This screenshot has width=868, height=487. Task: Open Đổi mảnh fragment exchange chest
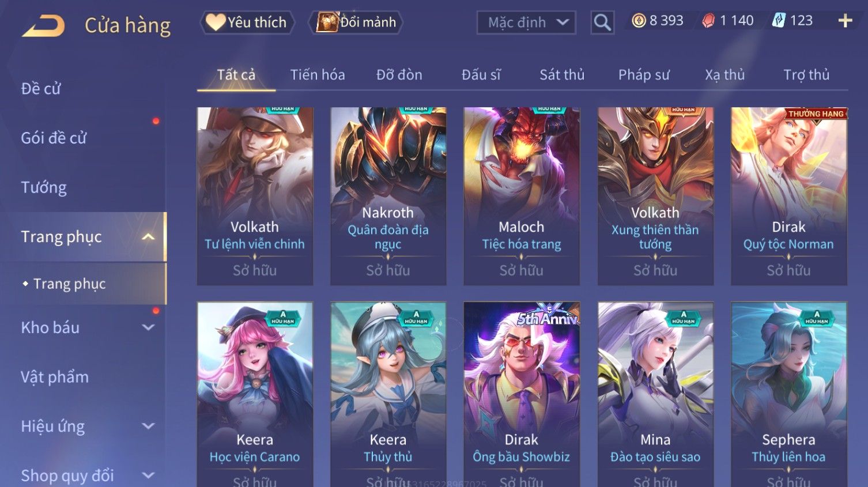(x=356, y=22)
